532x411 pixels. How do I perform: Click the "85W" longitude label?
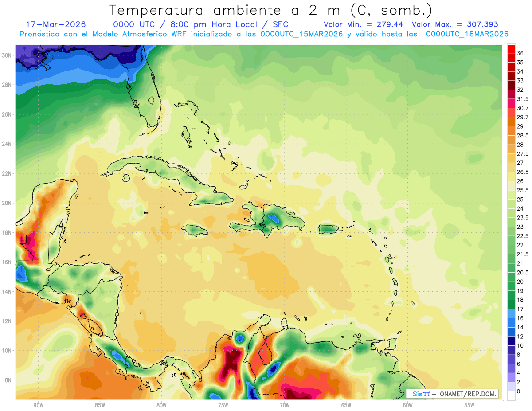[x=100, y=405]
